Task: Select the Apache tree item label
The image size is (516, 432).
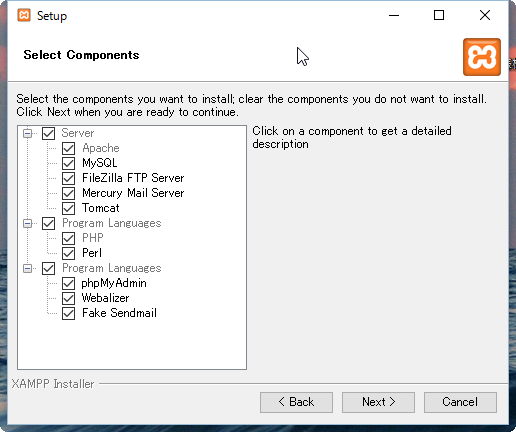Action: coord(101,148)
